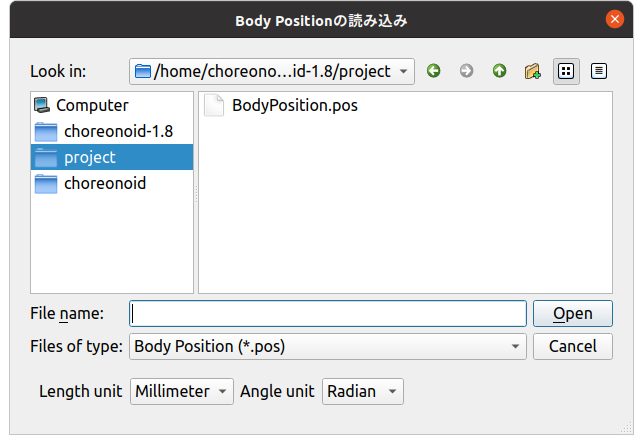Image resolution: width=643 pixels, height=444 pixels.
Task: Switch to Detail View icon
Action: point(598,71)
